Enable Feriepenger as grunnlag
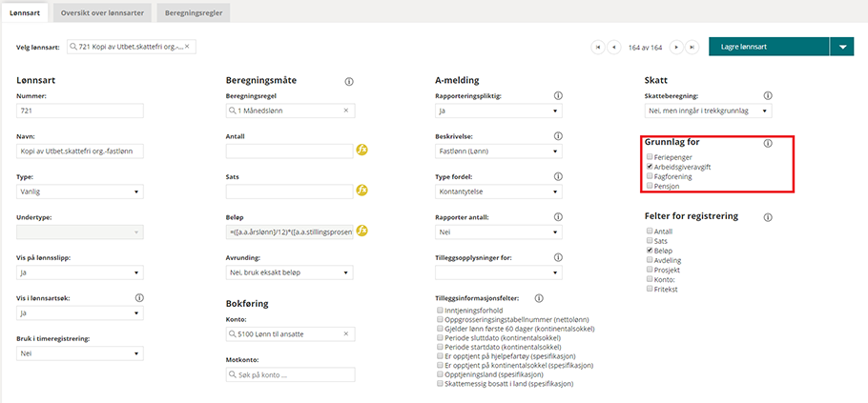868x403 pixels. (x=650, y=157)
